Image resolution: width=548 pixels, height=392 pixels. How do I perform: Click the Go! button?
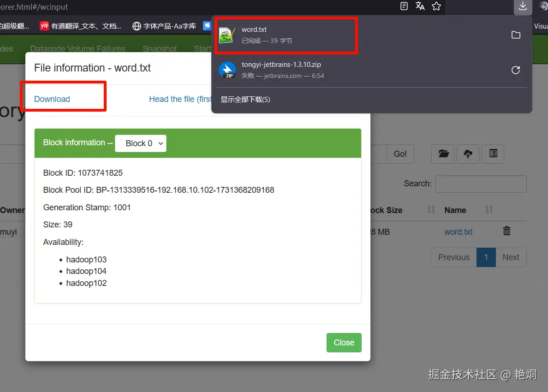click(x=400, y=154)
